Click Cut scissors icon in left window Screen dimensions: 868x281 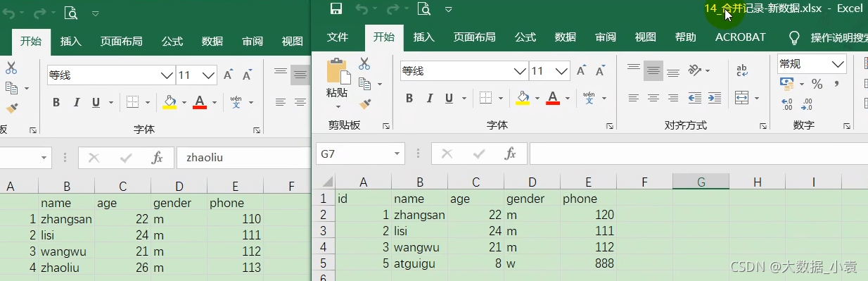point(11,68)
